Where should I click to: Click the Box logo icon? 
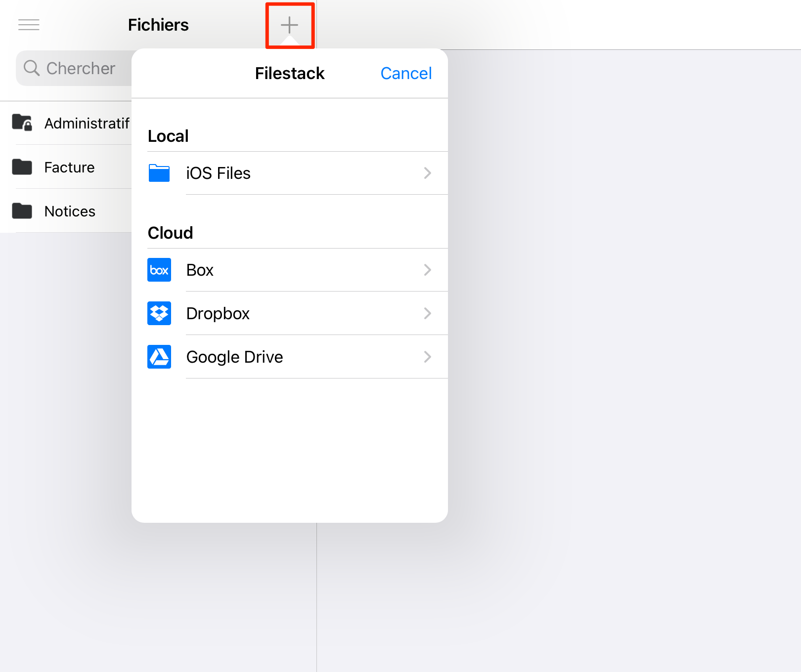pyautogui.click(x=159, y=270)
